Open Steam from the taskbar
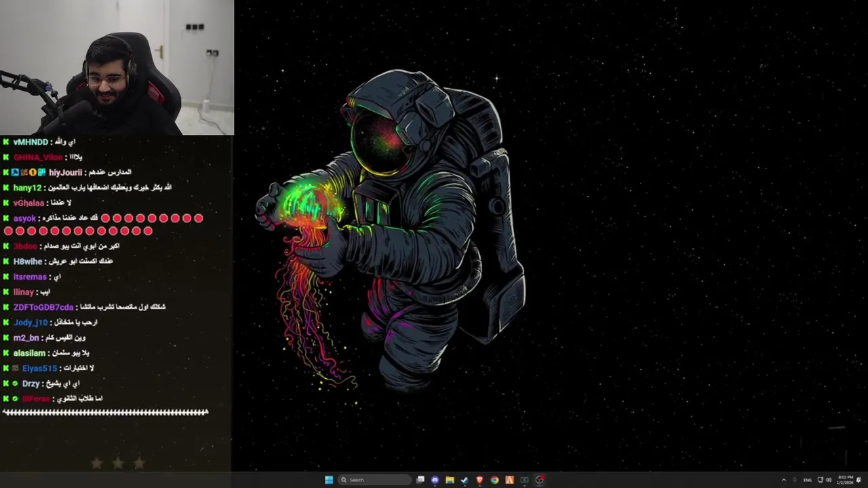The height and width of the screenshot is (488, 868). click(465, 480)
